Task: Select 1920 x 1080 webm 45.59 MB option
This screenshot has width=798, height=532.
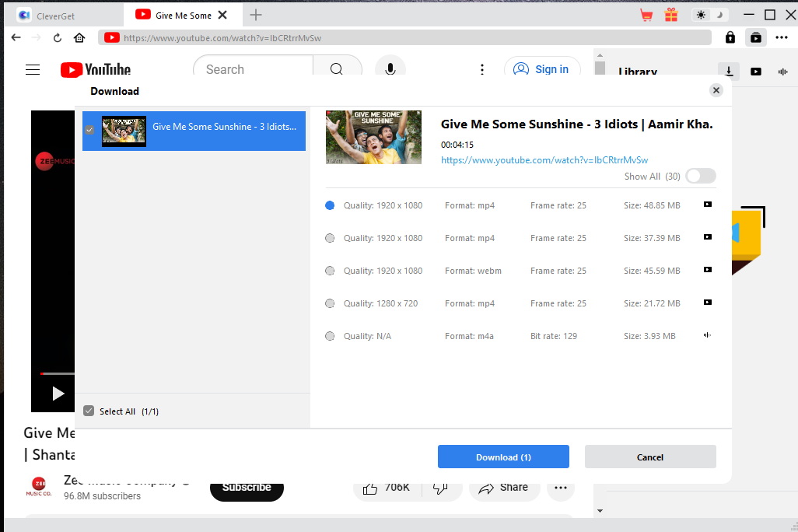Action: [330, 271]
